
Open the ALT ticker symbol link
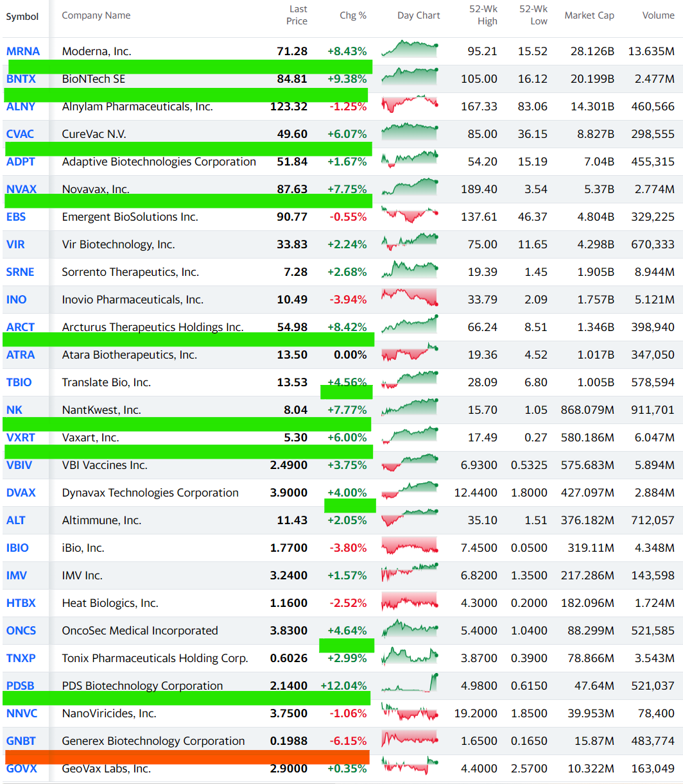pos(16,520)
